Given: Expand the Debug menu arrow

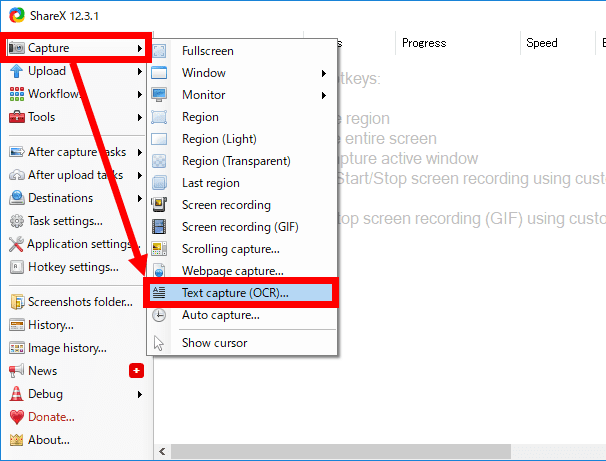Looking at the screenshot, I should (140, 394).
